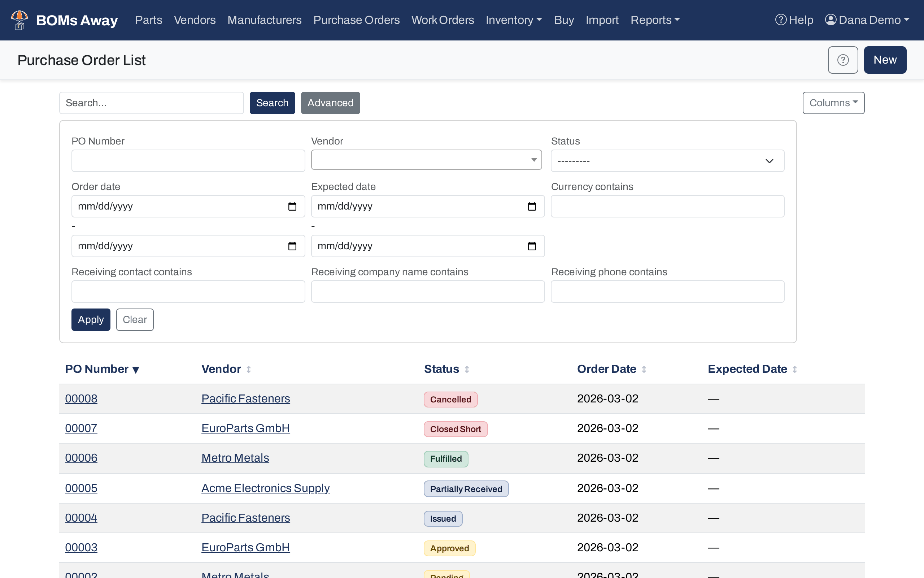Viewport: 924px width, 578px height.
Task: Expand the Inventory menu
Action: pyautogui.click(x=514, y=20)
